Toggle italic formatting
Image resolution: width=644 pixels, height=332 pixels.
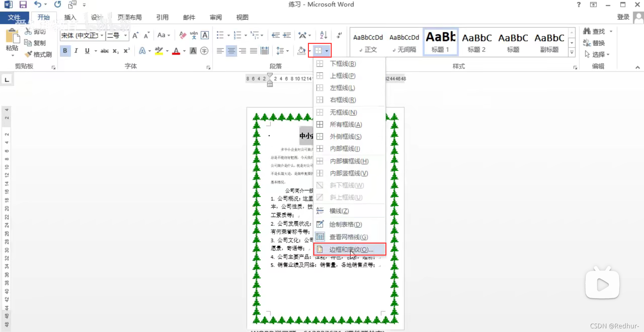[76, 51]
